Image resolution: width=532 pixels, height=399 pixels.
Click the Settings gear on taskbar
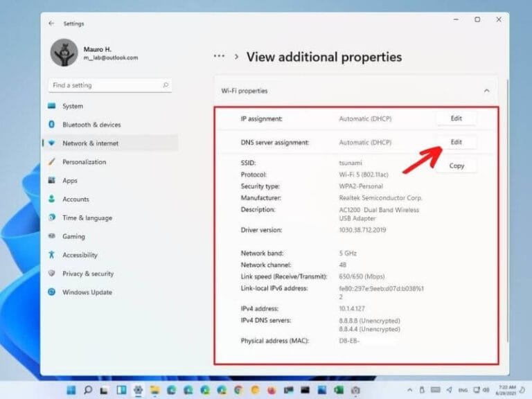pyautogui.click(x=138, y=390)
